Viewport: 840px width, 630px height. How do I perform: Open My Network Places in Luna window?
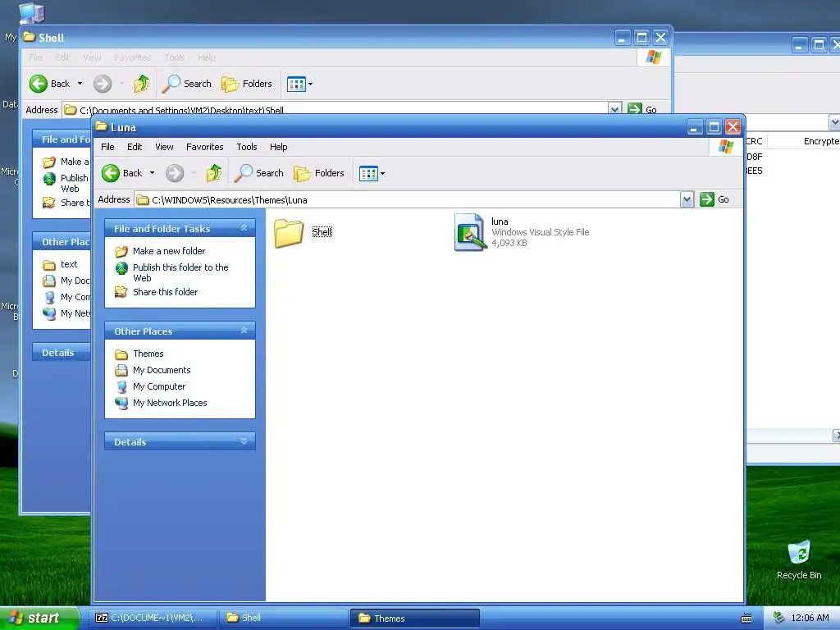point(169,403)
